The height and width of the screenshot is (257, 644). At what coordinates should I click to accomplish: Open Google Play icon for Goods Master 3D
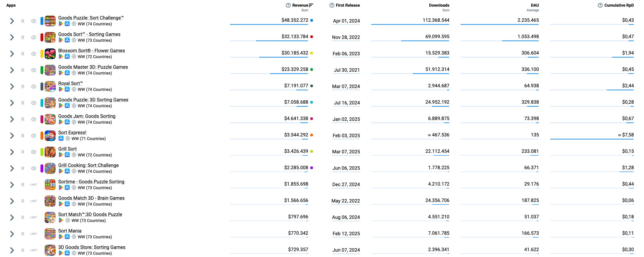pyautogui.click(x=61, y=73)
